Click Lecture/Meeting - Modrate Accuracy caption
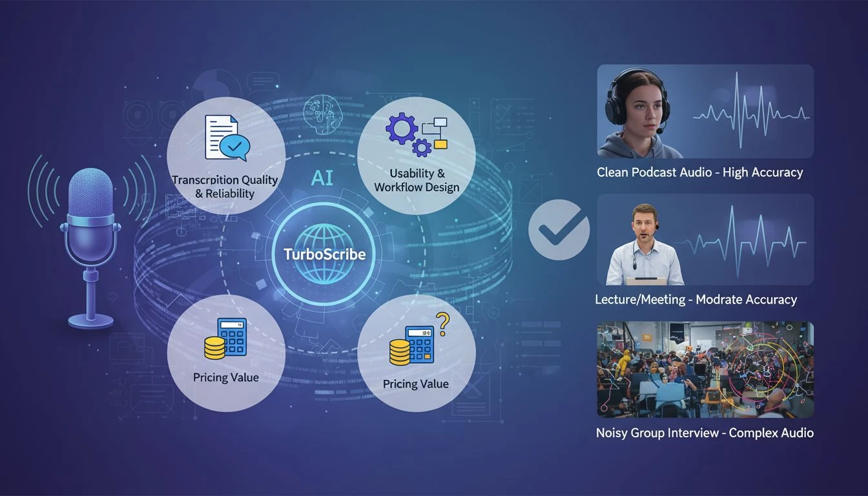Screen dimensions: 868x496 [x=696, y=300]
